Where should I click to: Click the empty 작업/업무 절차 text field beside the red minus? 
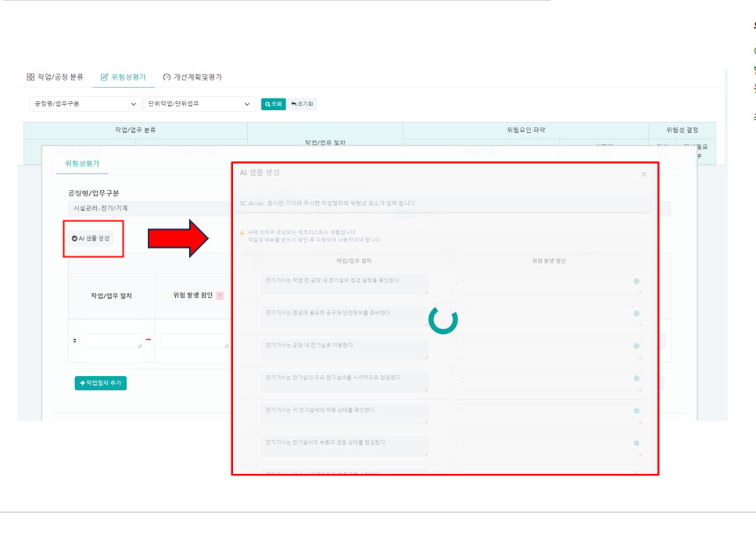click(x=114, y=341)
